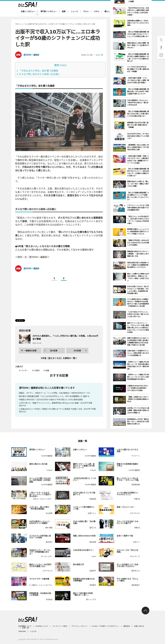Viewport: 165px width, 644px height.
Task: Open sidebar article テレアポなら月20万円も可
Action: click(x=138, y=69)
